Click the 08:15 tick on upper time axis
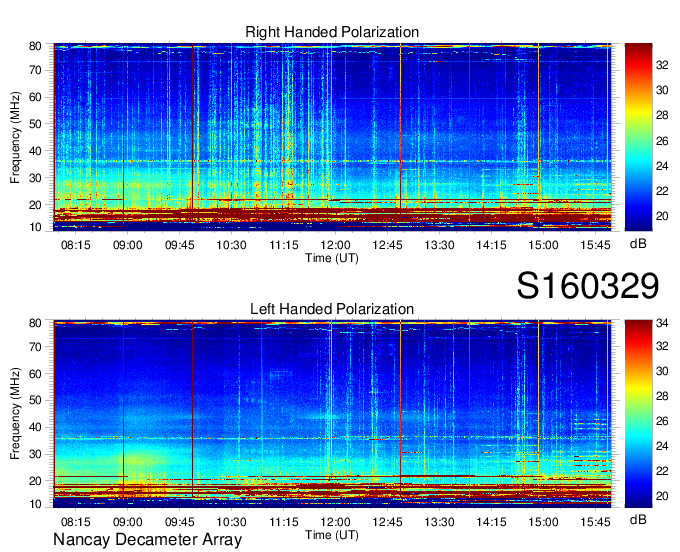This screenshot has width=680, height=552. (75, 245)
